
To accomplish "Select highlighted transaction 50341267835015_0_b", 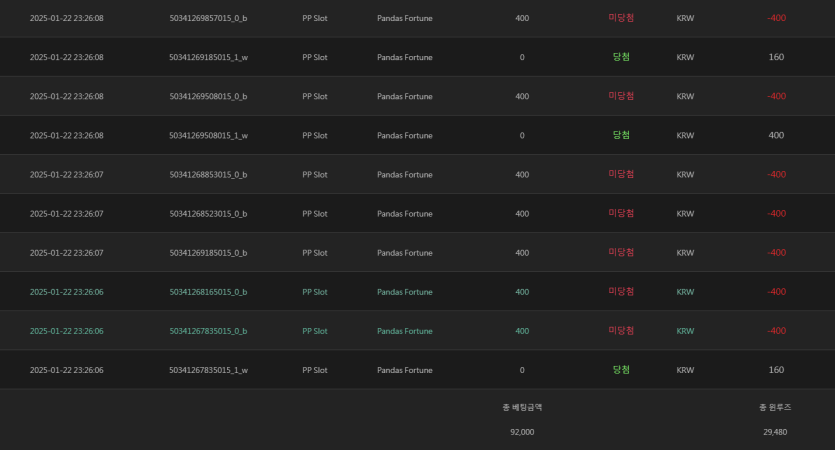I will coord(208,330).
